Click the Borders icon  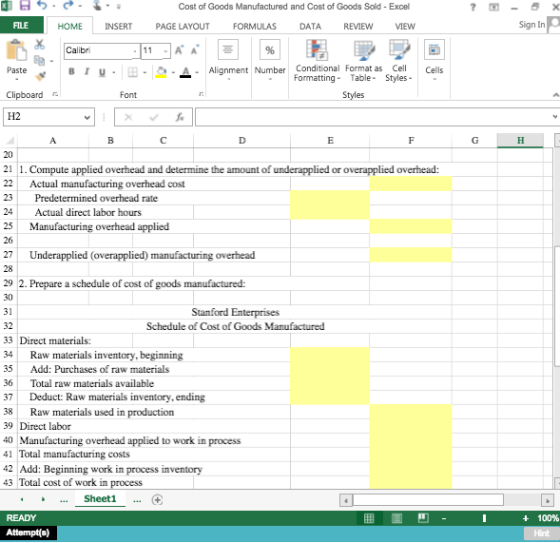tap(132, 72)
